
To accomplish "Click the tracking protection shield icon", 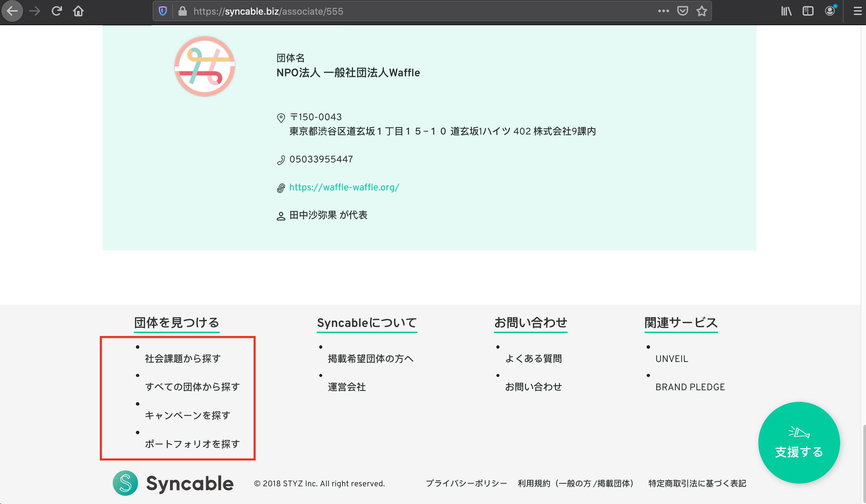I will (163, 11).
